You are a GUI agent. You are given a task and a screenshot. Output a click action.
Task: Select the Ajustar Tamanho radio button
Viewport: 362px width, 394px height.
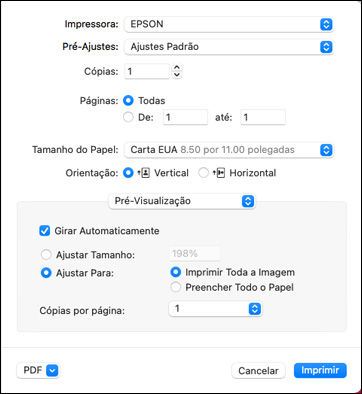click(46, 255)
